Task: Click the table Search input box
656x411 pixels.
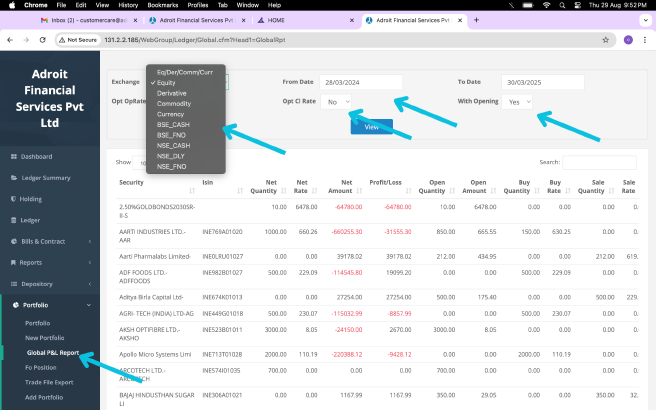Action: click(599, 162)
